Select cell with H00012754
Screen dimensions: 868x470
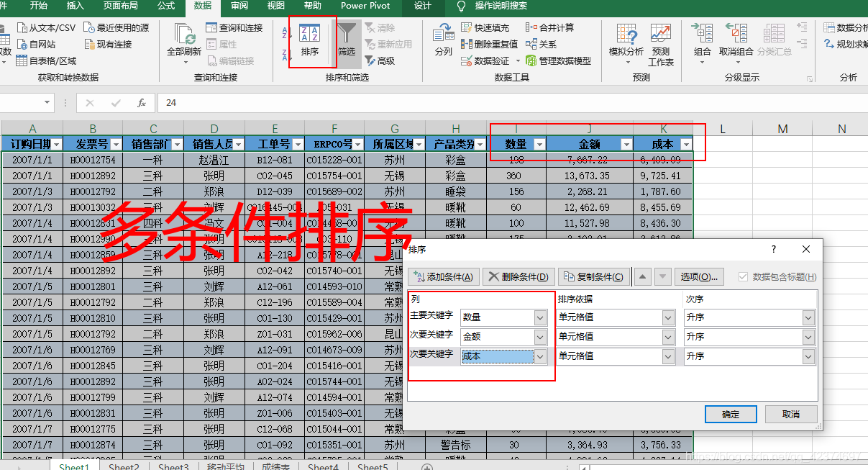coord(92,160)
